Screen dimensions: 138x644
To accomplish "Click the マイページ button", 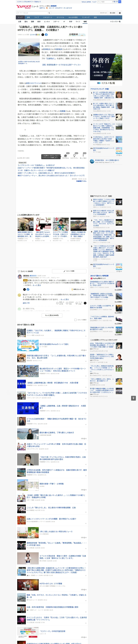I will [x=103, y=13].
